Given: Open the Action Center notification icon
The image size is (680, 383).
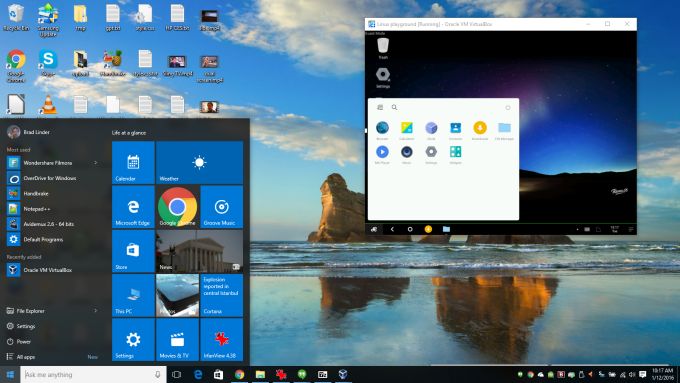Looking at the screenshot, I should tap(643, 374).
